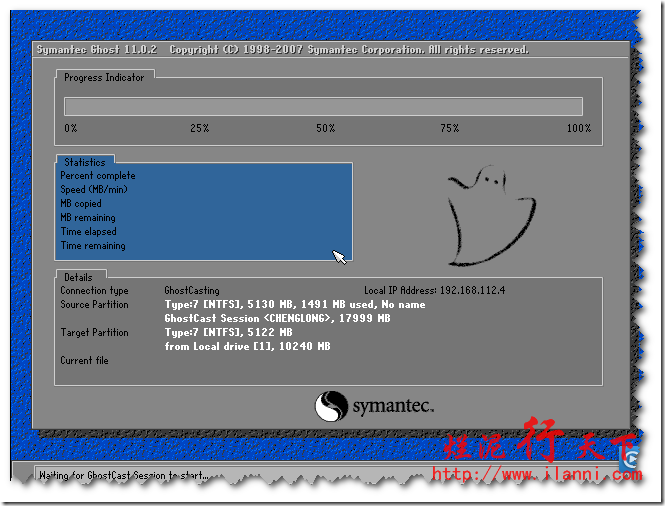Image resolution: width=665 pixels, height=506 pixels.
Task: Click the Symantec copyright notice text
Action: pos(349,50)
